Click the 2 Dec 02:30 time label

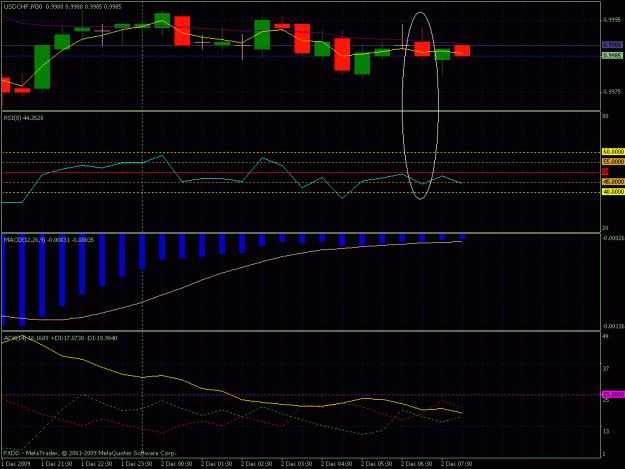click(x=256, y=464)
